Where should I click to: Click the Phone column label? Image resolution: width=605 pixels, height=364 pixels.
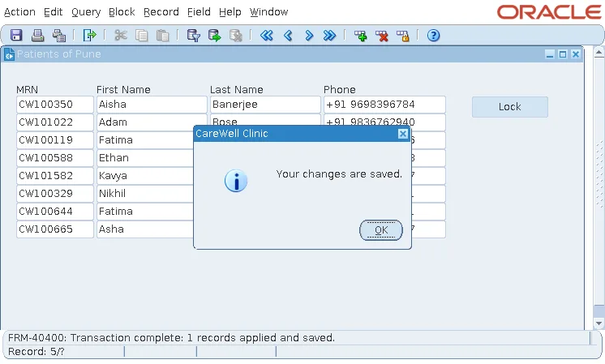coord(340,90)
